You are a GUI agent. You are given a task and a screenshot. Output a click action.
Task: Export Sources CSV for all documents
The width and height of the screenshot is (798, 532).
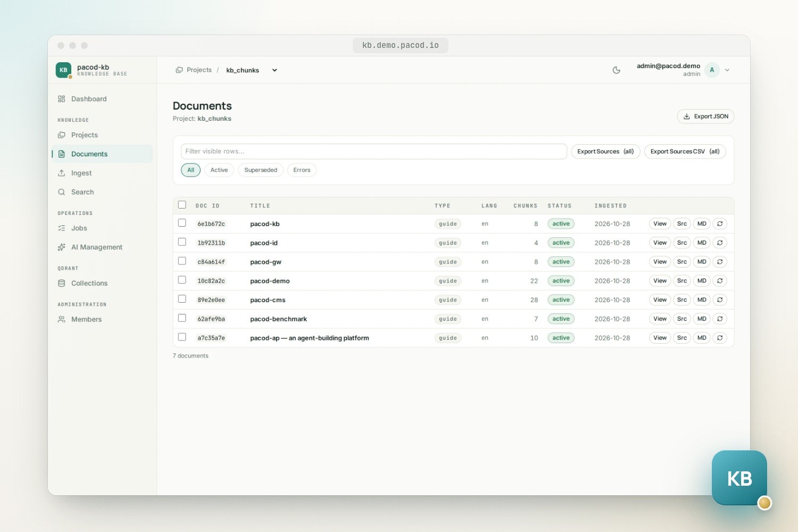pyautogui.click(x=685, y=152)
